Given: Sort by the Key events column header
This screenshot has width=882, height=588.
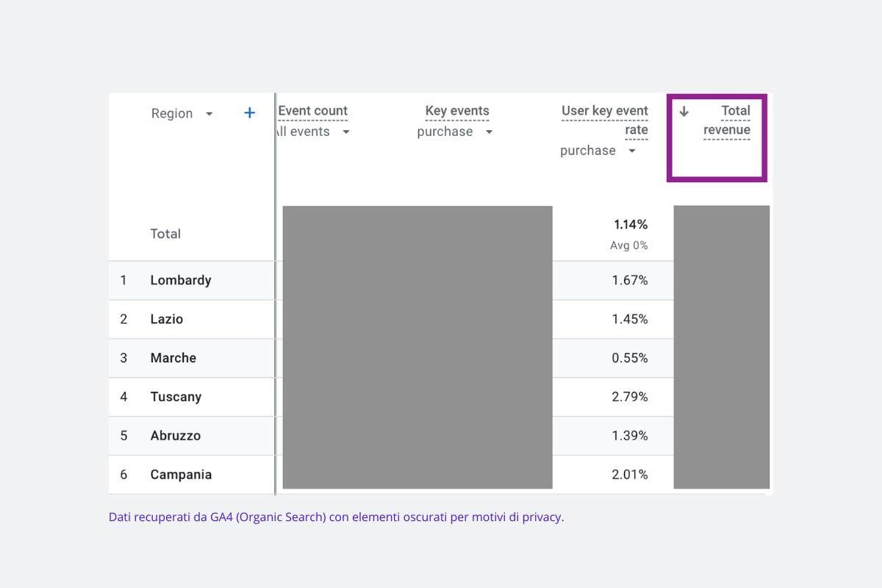Looking at the screenshot, I should (457, 111).
